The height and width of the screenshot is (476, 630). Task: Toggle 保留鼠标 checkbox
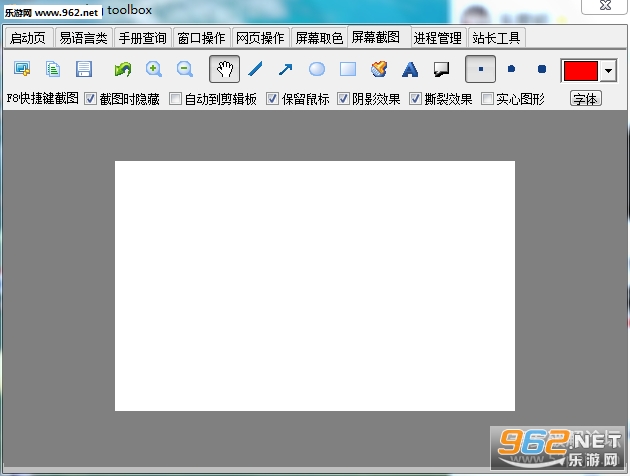272,99
